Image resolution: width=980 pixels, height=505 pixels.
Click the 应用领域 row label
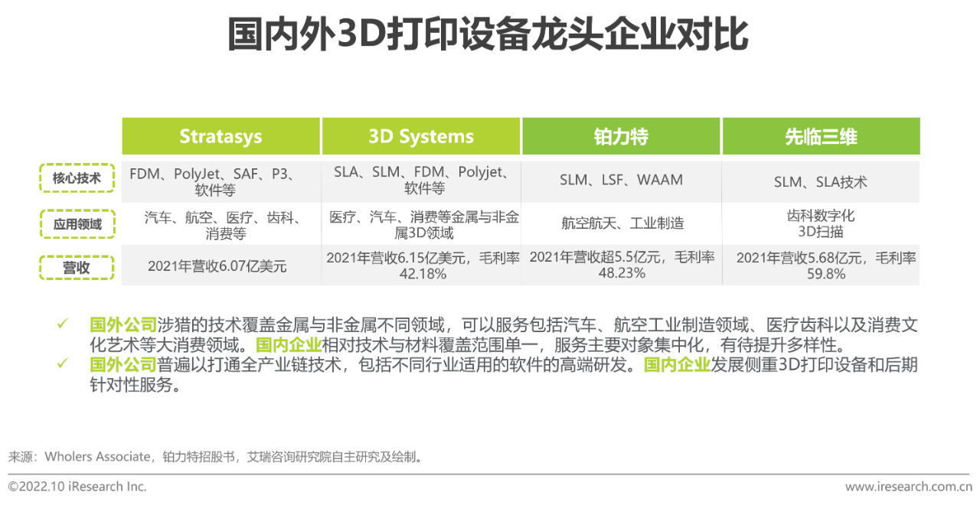pyautogui.click(x=77, y=224)
